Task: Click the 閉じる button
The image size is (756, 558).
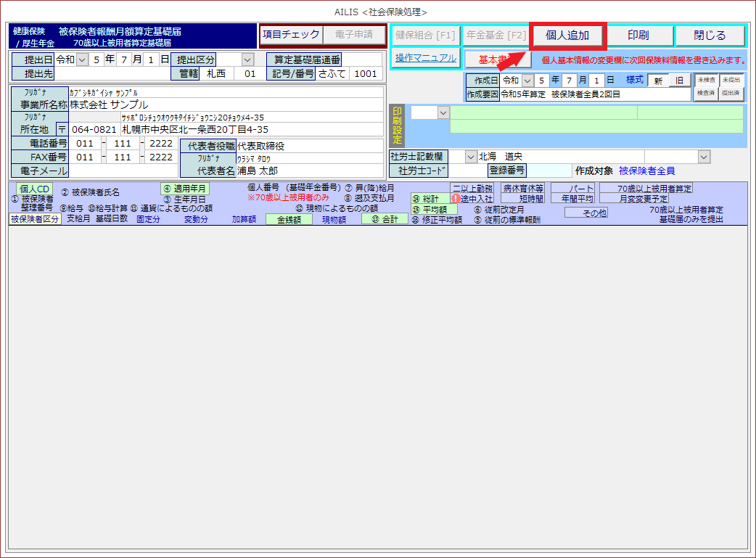Action: [709, 36]
